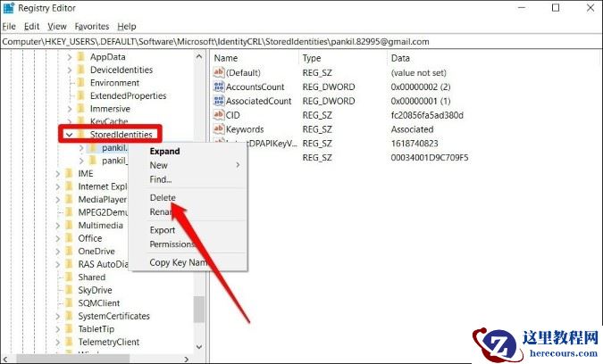Click the data value 00034001D9C709F5
The image size is (603, 364).
coord(429,157)
